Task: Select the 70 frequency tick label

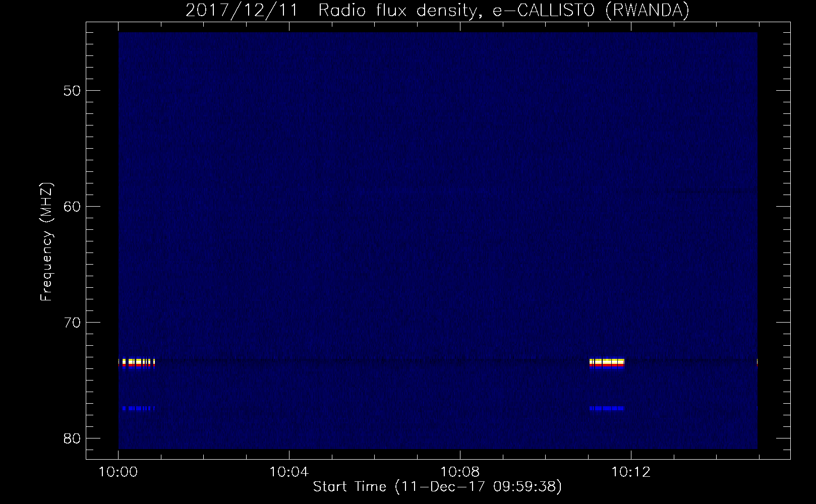Action: pyautogui.click(x=73, y=323)
